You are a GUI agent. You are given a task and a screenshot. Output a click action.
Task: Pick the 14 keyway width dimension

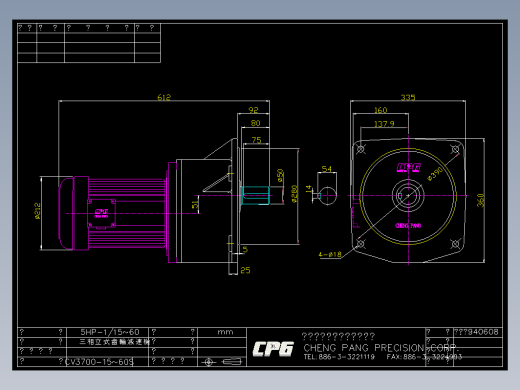coord(309,189)
